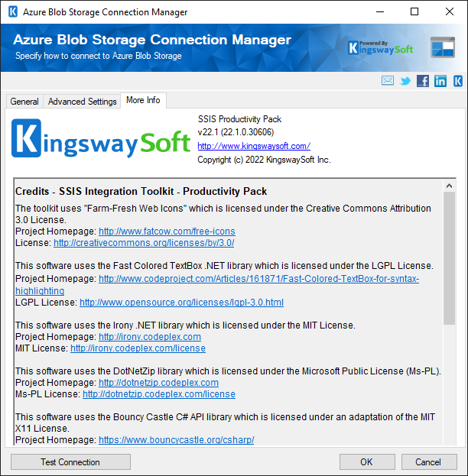Open the LinkedIn icon link
Viewport: 468px width, 476px height.
440,81
